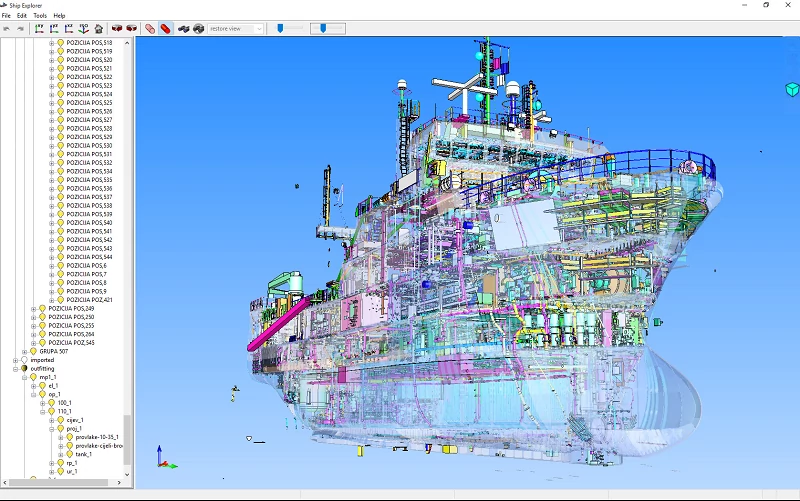Collapse the op_1 tree node
Screen dimensions: 800x501
34,394
